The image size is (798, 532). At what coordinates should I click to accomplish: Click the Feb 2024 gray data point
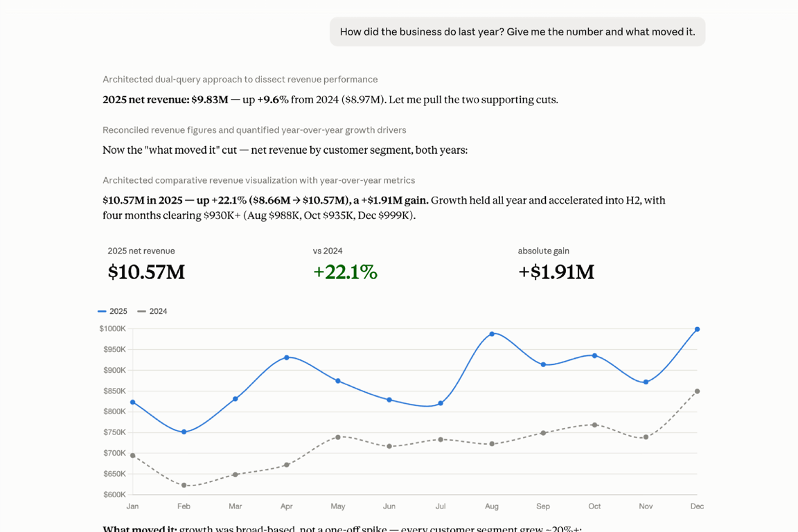184,485
